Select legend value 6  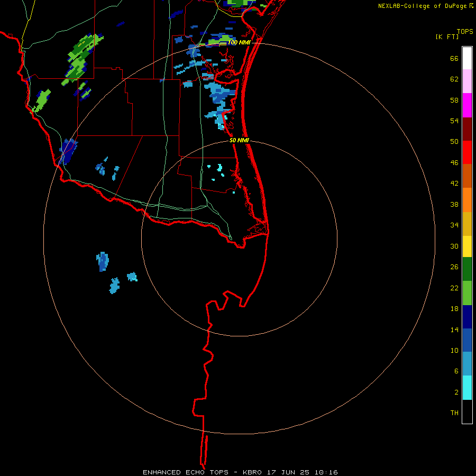456,371
